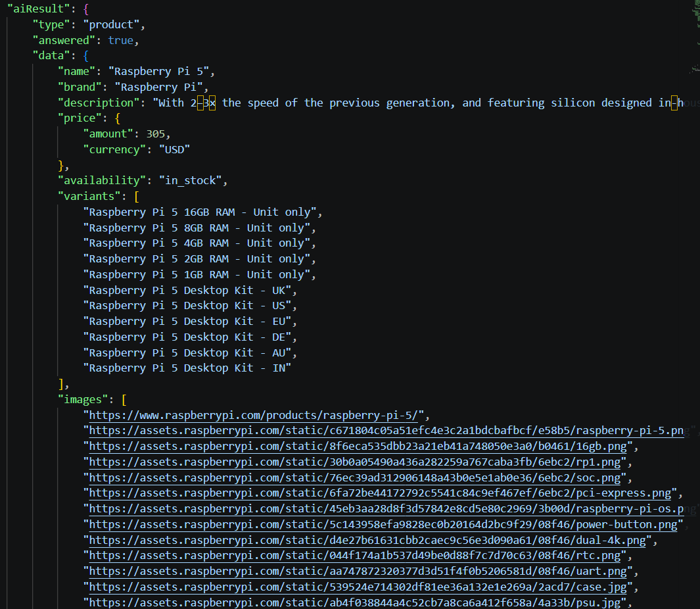Click the "in_stock" value

190,180
